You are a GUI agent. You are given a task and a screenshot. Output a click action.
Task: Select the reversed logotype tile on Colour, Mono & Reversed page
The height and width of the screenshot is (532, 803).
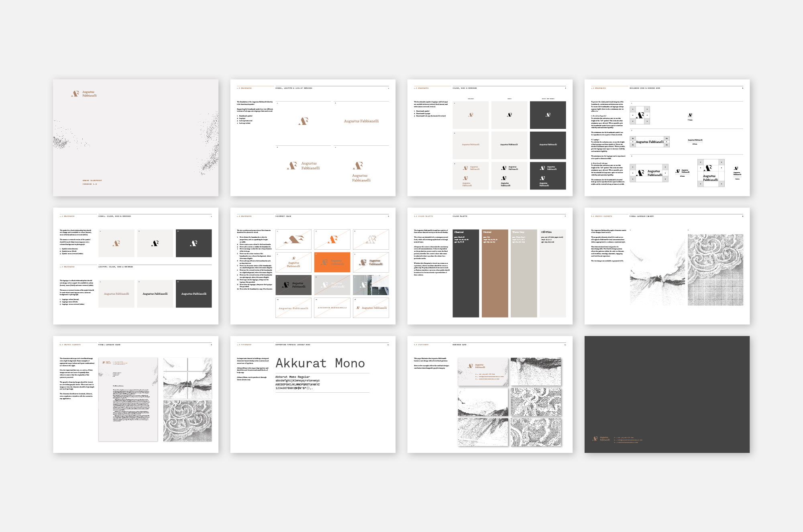pos(548,145)
